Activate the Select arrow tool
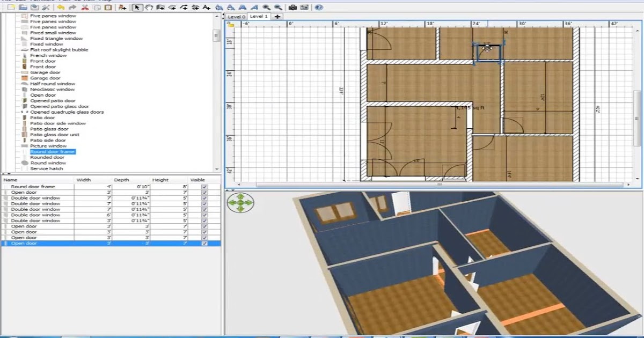This screenshot has height=338, width=644. pos(137,8)
